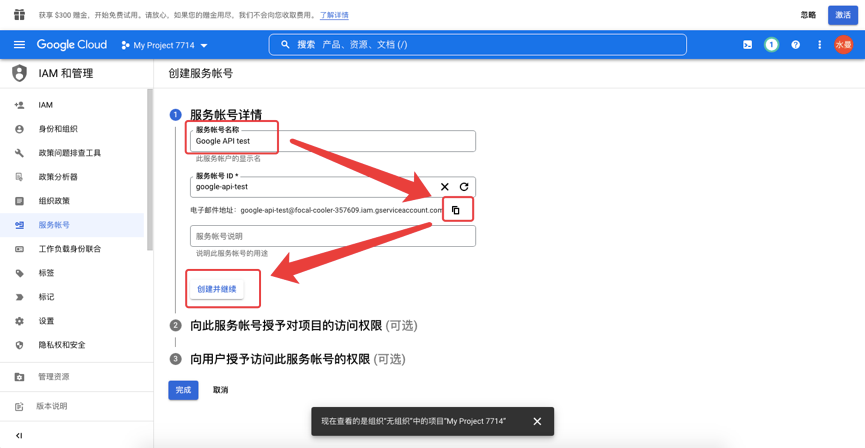Click the 政策分析器 document search icon
Image resolution: width=865 pixels, height=448 pixels.
[19, 177]
